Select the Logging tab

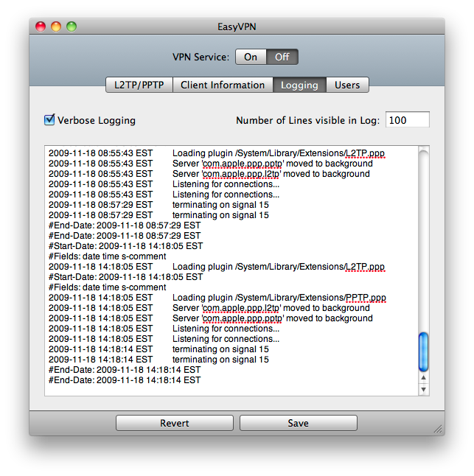click(x=299, y=85)
